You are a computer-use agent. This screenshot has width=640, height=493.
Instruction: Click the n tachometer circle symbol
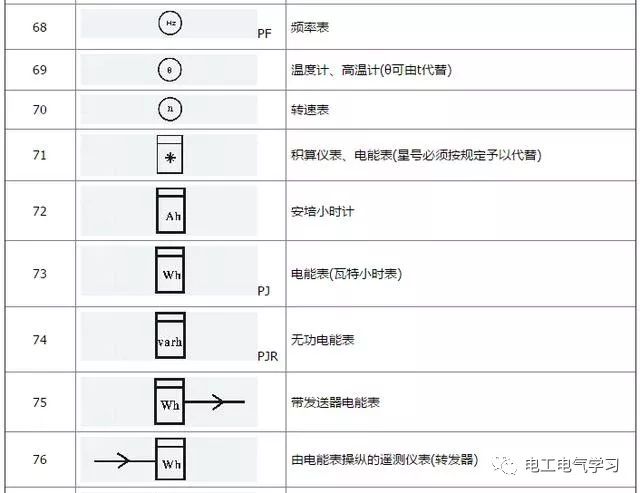pos(168,109)
